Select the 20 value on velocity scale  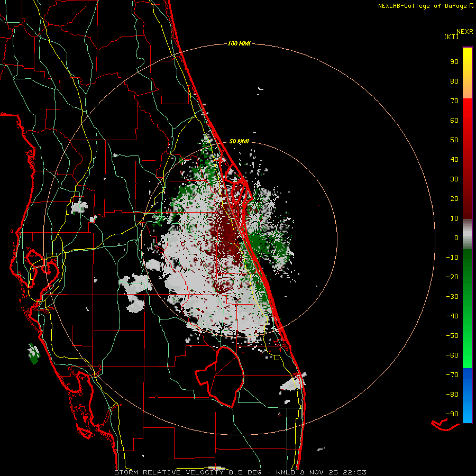454,198
